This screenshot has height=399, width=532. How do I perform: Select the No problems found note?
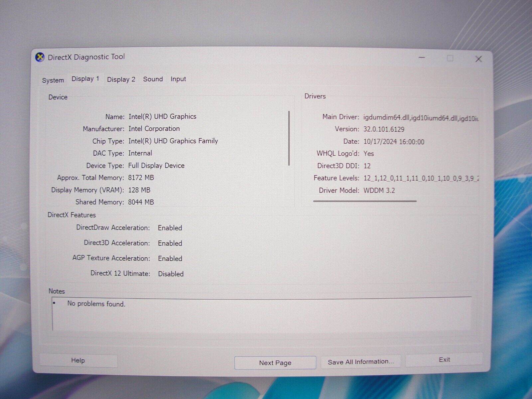[x=96, y=304]
